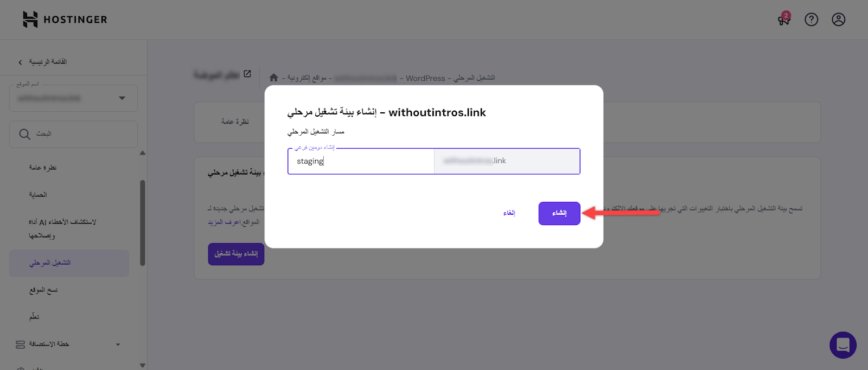Expand the خطة الاستضافة sidebar section

[118, 344]
